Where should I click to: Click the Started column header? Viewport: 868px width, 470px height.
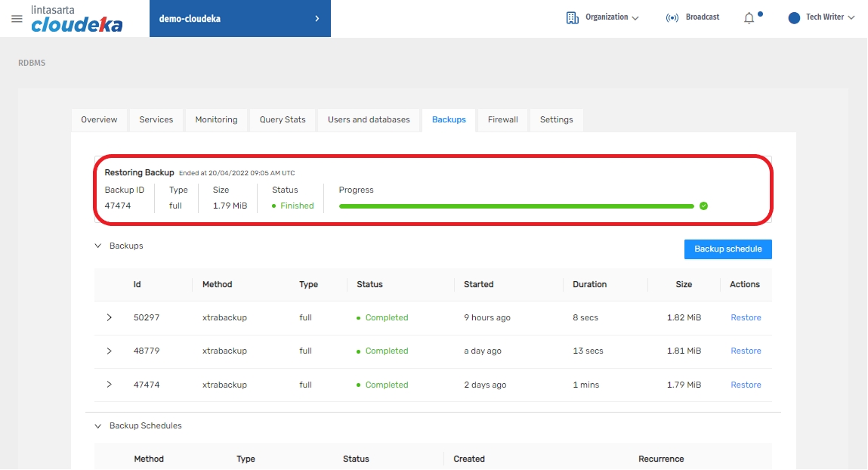point(479,285)
